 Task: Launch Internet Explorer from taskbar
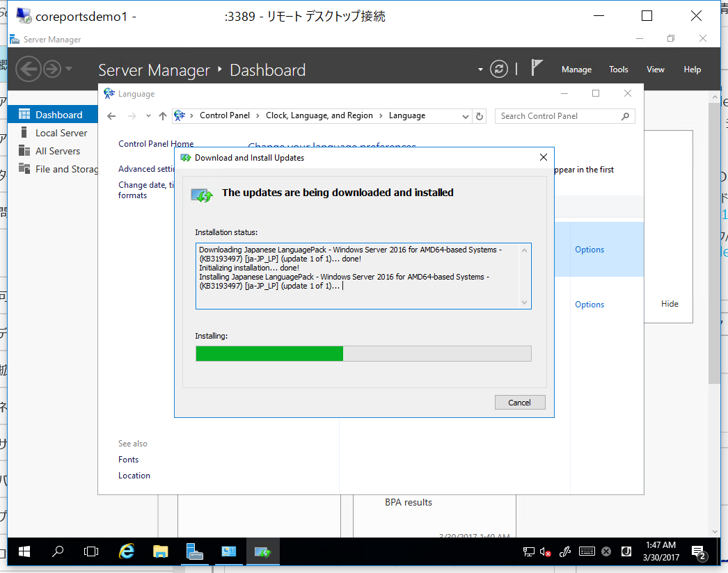pos(126,551)
